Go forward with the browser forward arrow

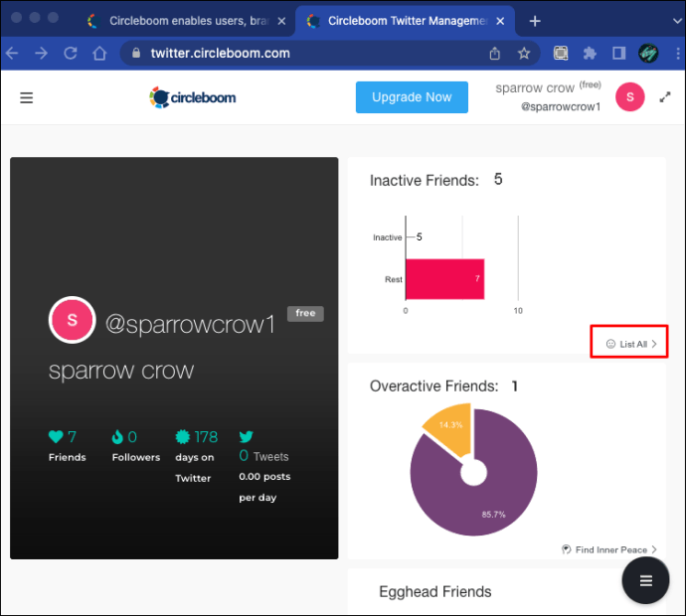[41, 54]
